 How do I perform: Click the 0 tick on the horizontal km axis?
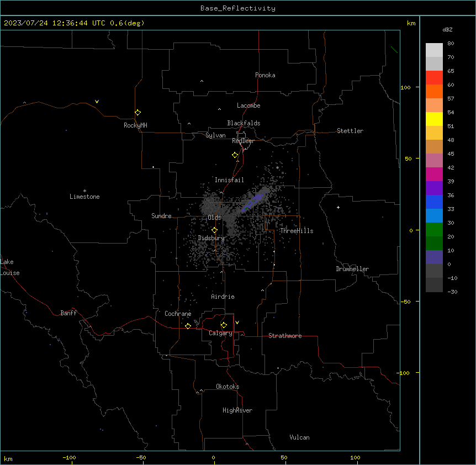coord(213,457)
